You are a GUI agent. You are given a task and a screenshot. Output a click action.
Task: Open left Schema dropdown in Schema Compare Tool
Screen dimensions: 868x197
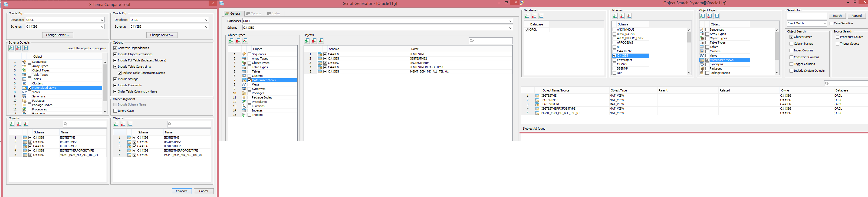(x=102, y=27)
